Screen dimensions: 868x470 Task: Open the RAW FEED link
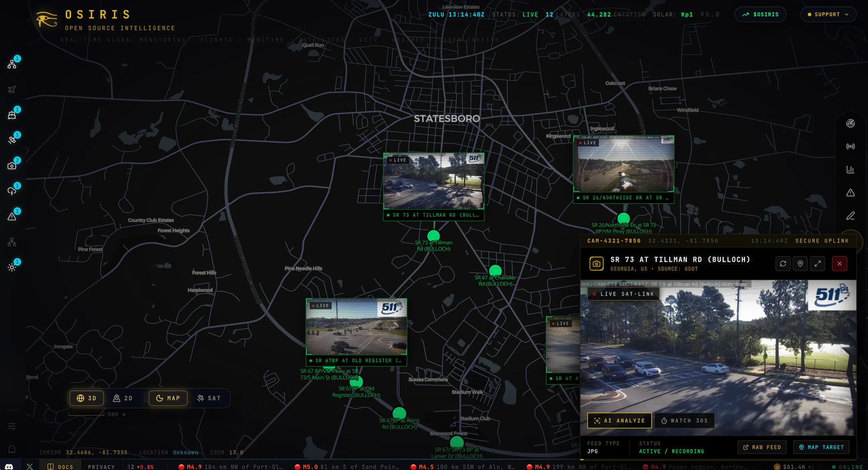(762, 447)
